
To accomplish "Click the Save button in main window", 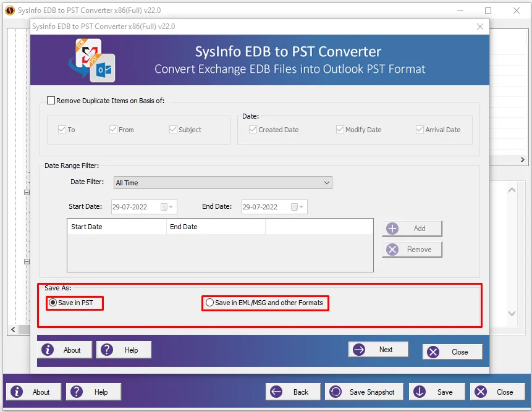I will [x=436, y=392].
